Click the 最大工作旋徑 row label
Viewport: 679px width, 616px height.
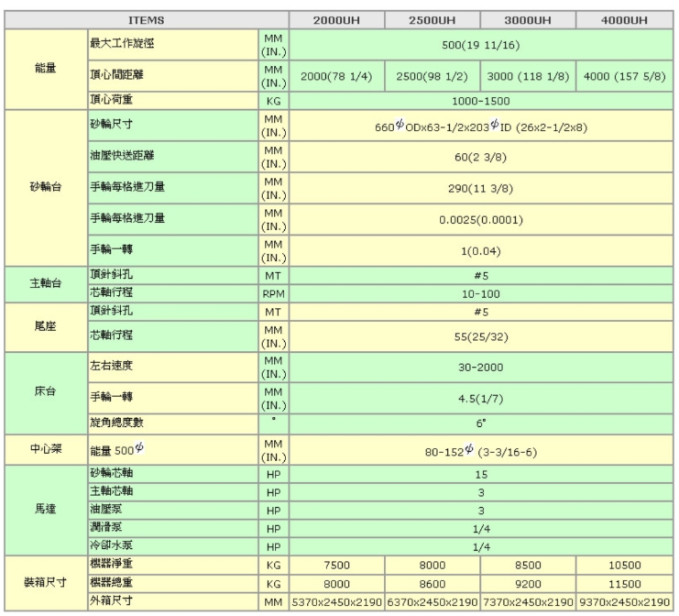point(122,43)
